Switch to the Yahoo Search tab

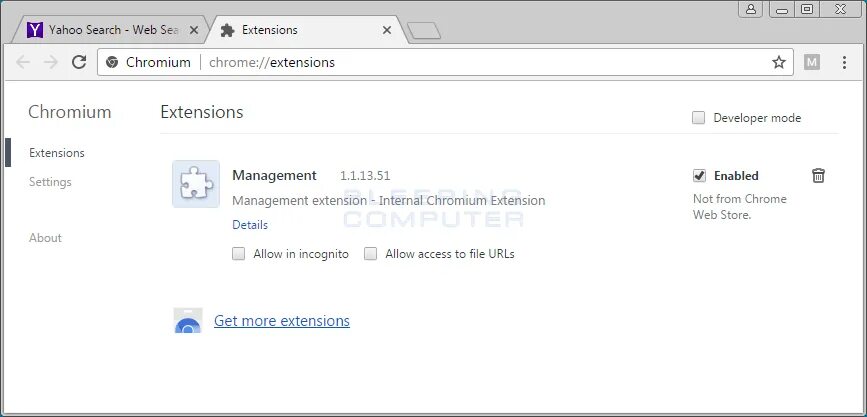111,30
